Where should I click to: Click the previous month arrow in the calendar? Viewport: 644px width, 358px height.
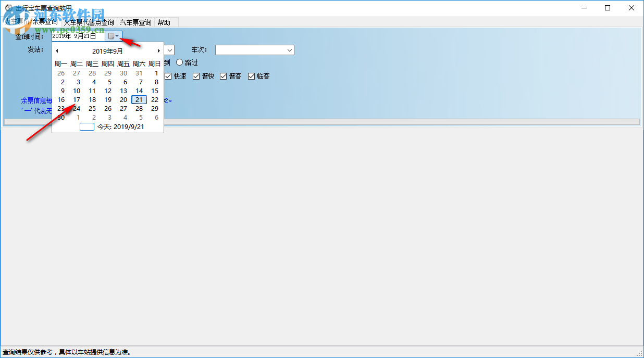[x=57, y=50]
